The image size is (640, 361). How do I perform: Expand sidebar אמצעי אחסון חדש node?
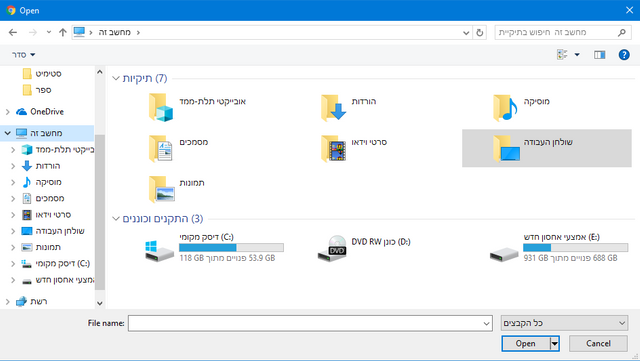point(13,280)
